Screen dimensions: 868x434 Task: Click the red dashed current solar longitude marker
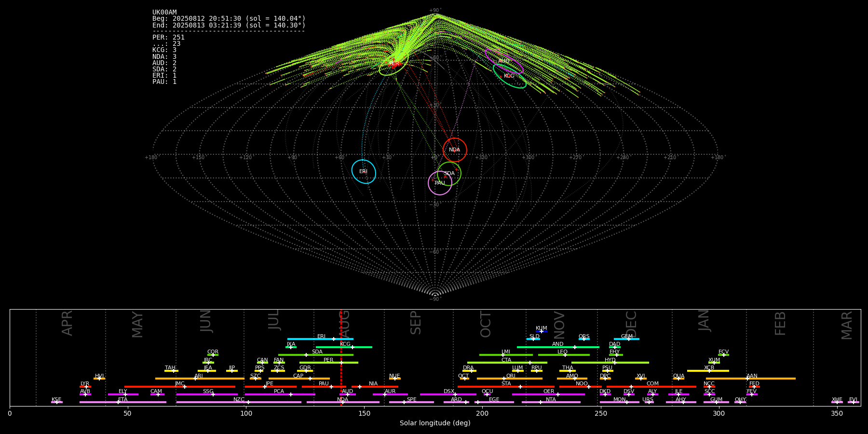tap(341, 357)
